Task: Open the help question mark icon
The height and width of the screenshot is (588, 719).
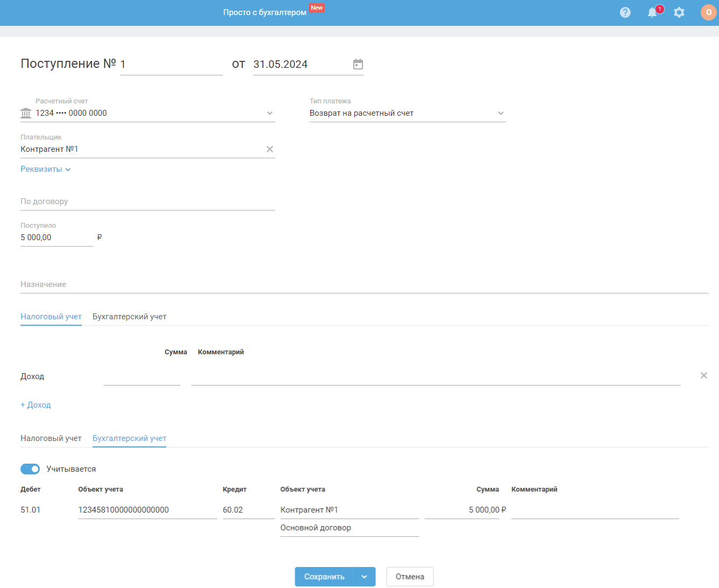Action: tap(625, 12)
